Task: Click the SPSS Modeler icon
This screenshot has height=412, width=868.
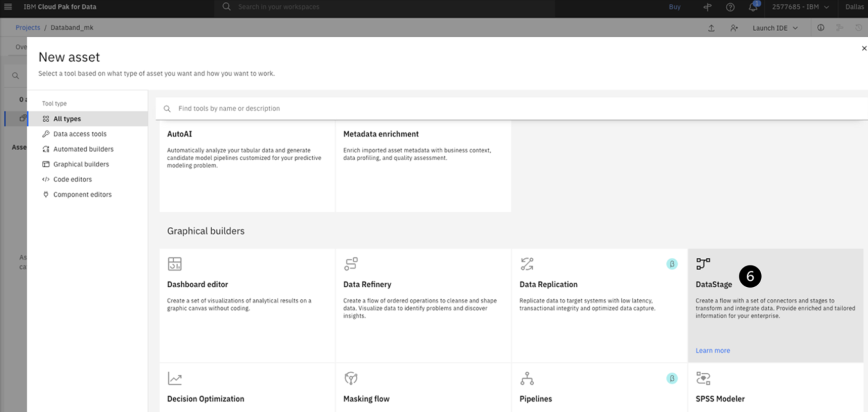Action: coord(703,378)
